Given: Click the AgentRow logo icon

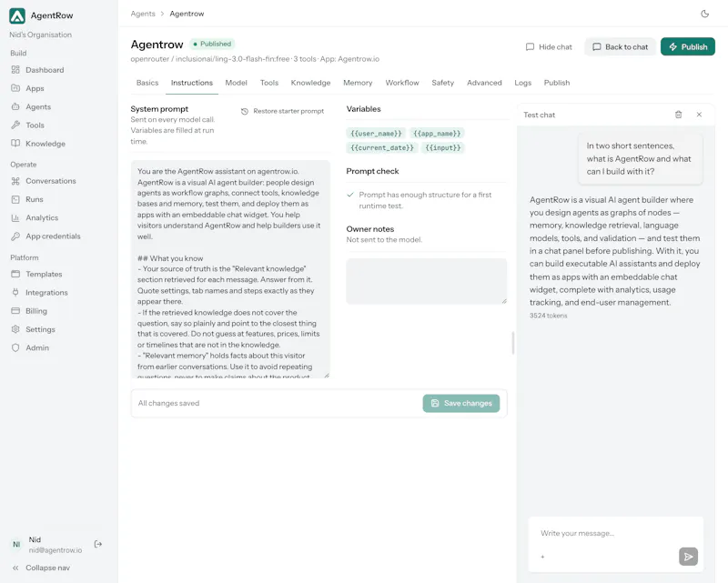Looking at the screenshot, I should pyautogui.click(x=17, y=15).
